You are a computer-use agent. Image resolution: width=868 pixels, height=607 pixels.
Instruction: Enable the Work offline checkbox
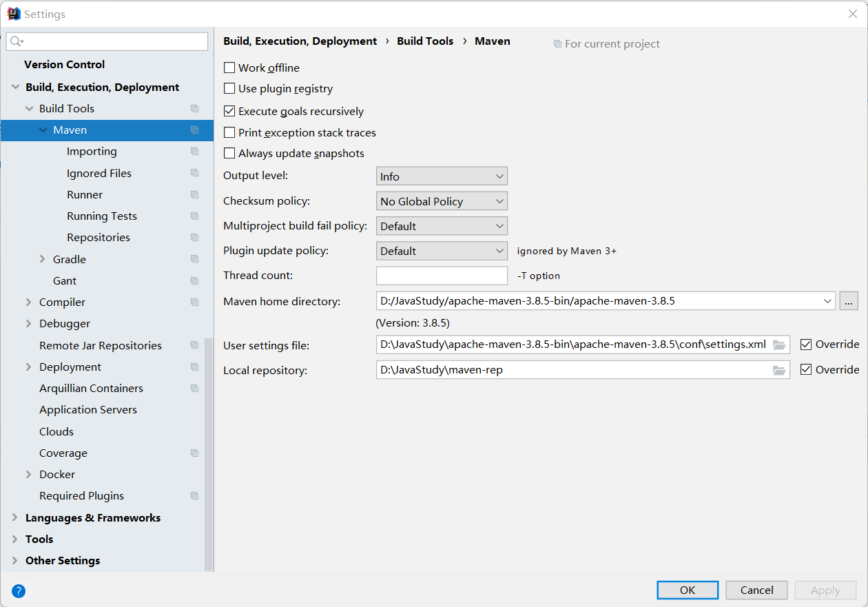[x=230, y=68]
